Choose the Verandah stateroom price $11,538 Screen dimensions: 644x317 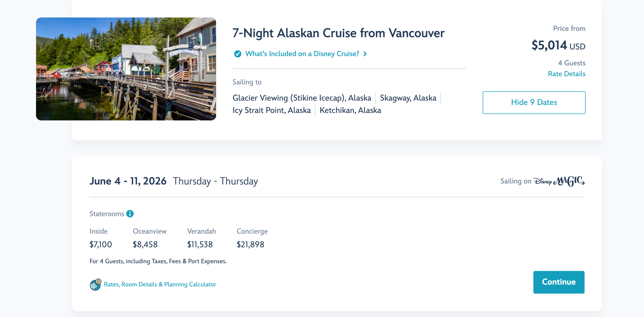coord(200,244)
